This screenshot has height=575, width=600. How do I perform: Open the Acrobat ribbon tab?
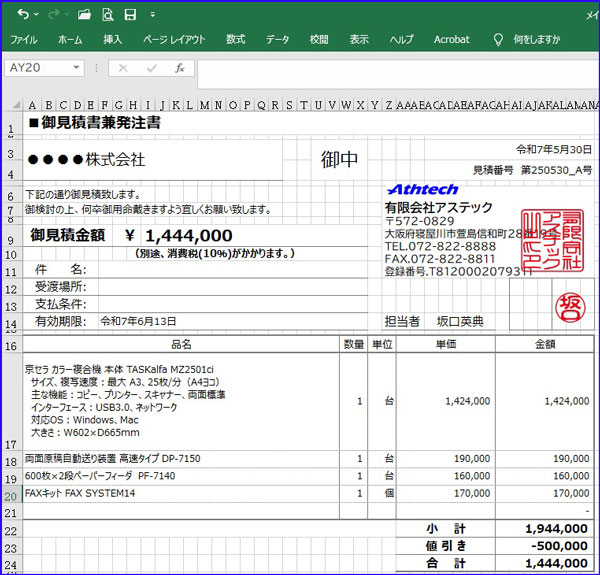point(451,40)
